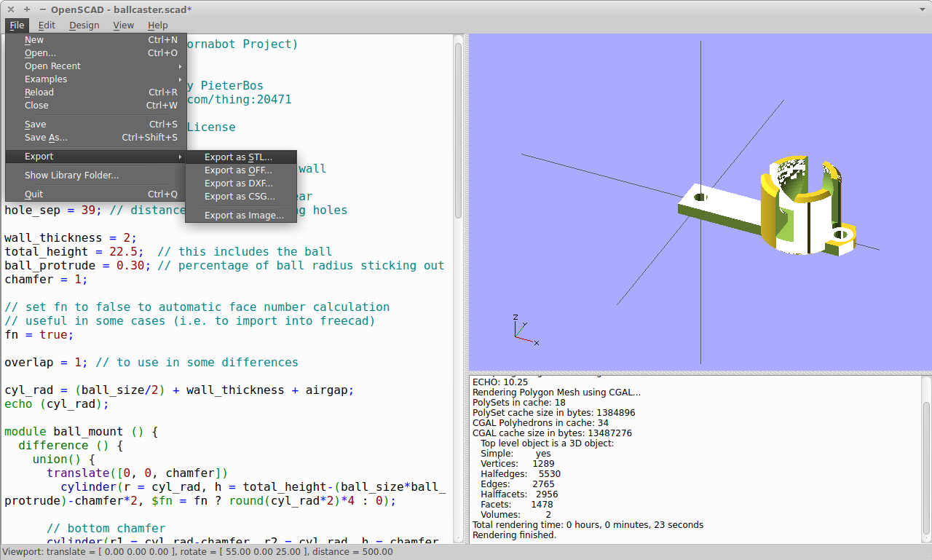This screenshot has height=560, width=932.
Task: Open the Design menu
Action: pyautogui.click(x=84, y=25)
